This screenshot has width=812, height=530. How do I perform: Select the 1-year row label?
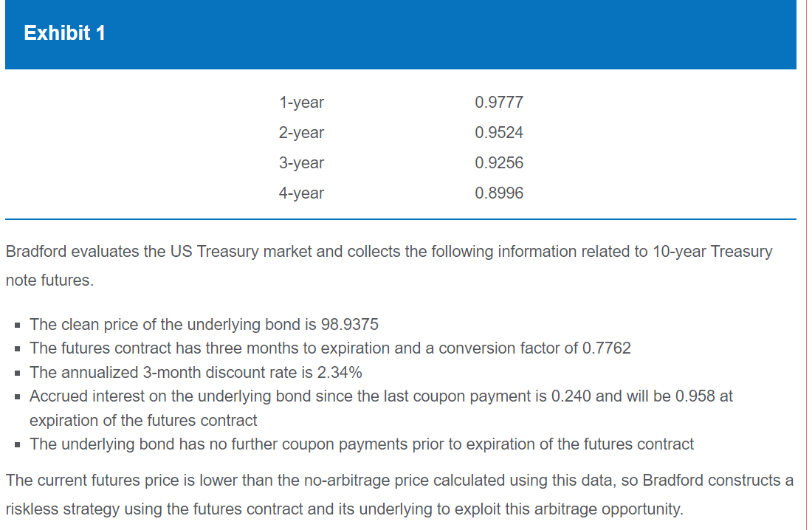point(301,103)
